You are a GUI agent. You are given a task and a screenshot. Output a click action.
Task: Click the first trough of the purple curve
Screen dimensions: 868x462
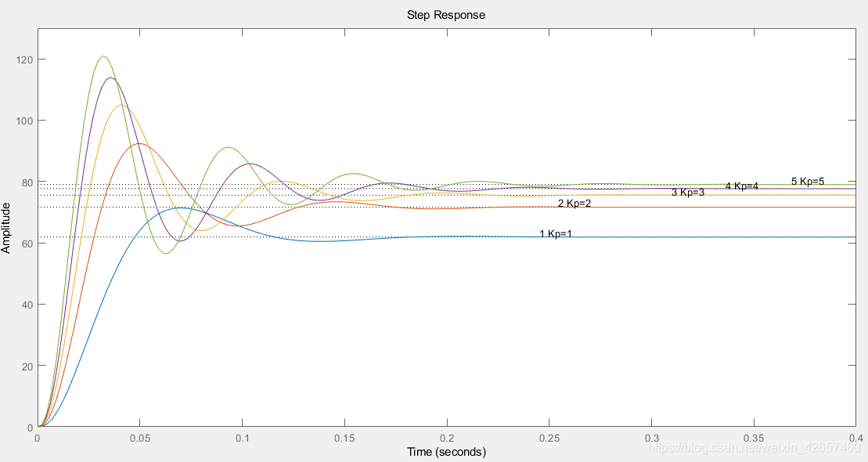(181, 241)
